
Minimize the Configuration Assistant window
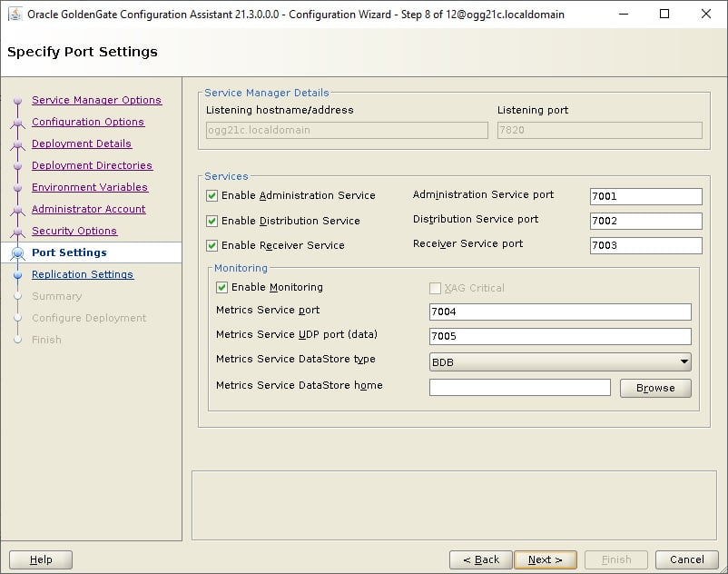[624, 14]
